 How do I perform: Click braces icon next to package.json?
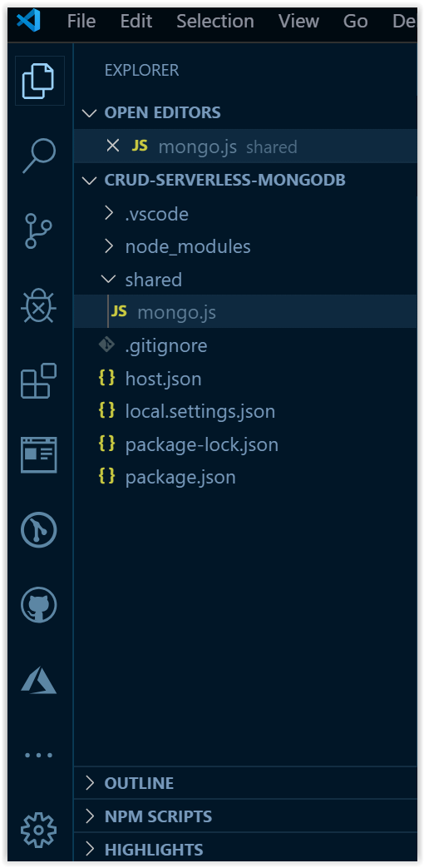point(106,476)
